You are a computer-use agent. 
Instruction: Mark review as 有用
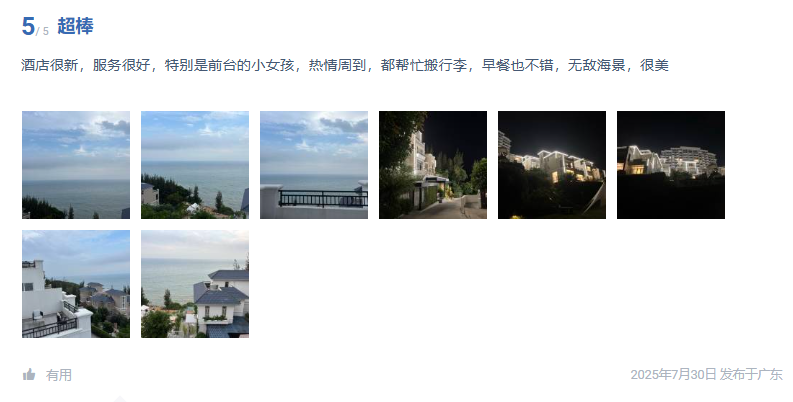point(59,375)
